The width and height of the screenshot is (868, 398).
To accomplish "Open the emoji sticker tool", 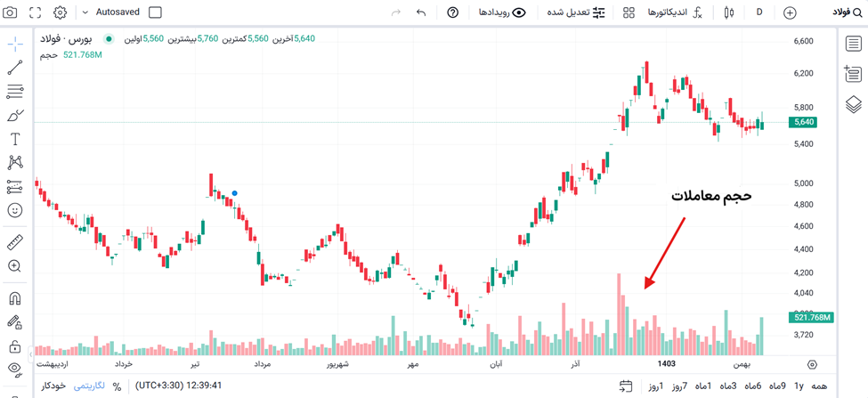I will pyautogui.click(x=15, y=210).
